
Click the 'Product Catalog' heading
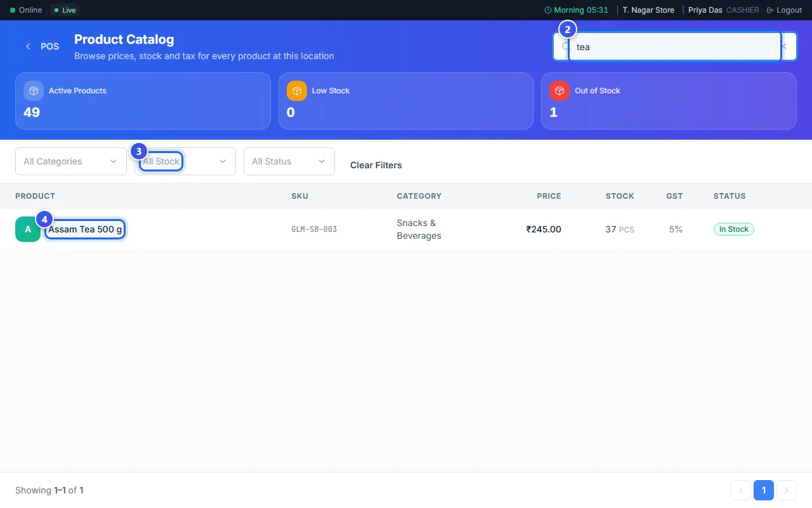point(124,39)
